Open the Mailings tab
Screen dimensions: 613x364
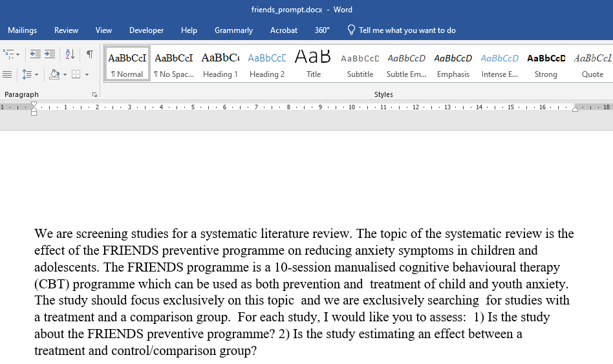tap(22, 30)
